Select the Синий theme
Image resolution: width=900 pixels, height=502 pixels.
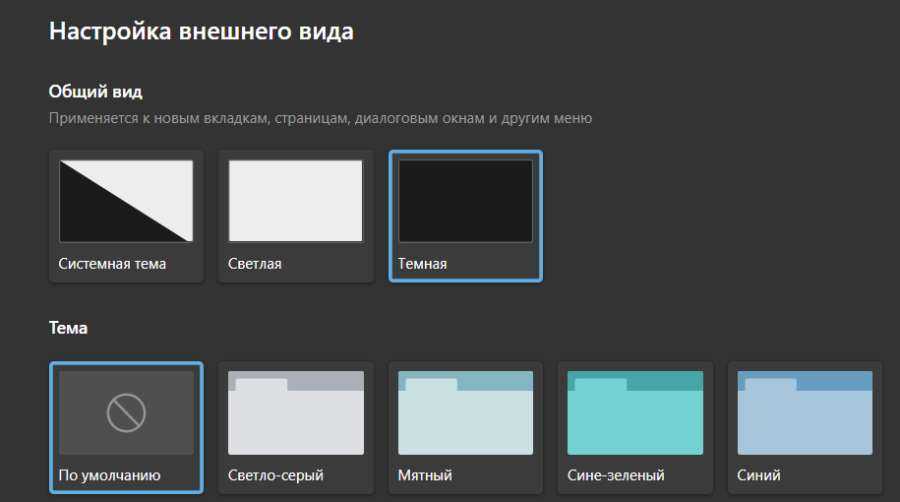[x=805, y=427]
